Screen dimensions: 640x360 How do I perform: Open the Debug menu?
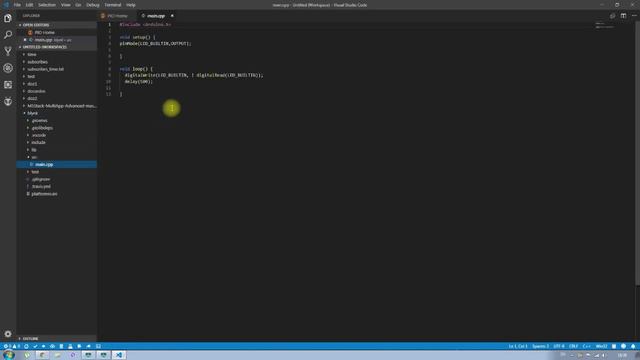93,5
